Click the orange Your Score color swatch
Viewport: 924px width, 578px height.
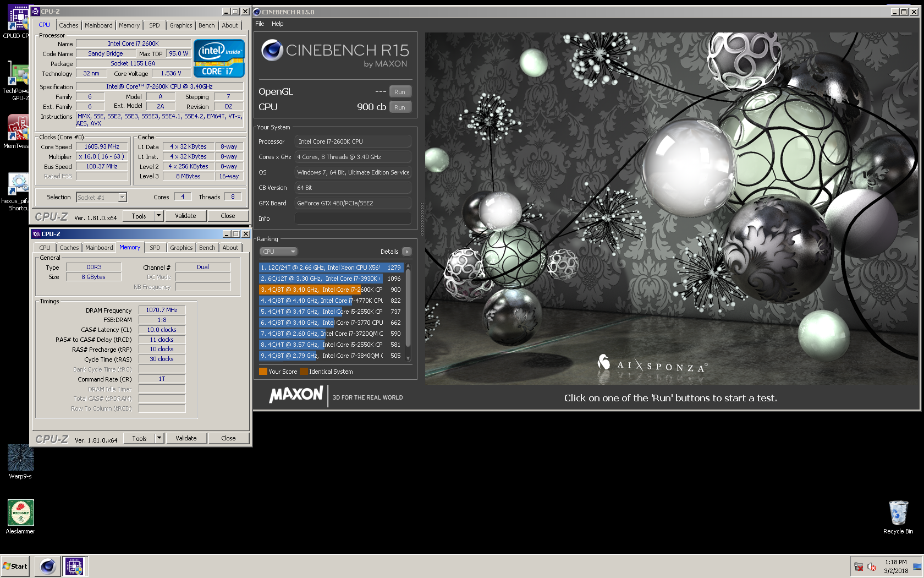tap(263, 372)
